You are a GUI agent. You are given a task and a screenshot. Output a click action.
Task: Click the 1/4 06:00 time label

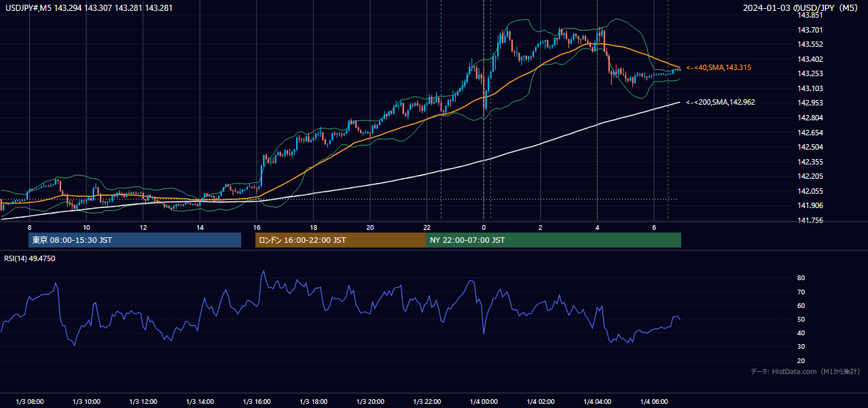(x=653, y=402)
